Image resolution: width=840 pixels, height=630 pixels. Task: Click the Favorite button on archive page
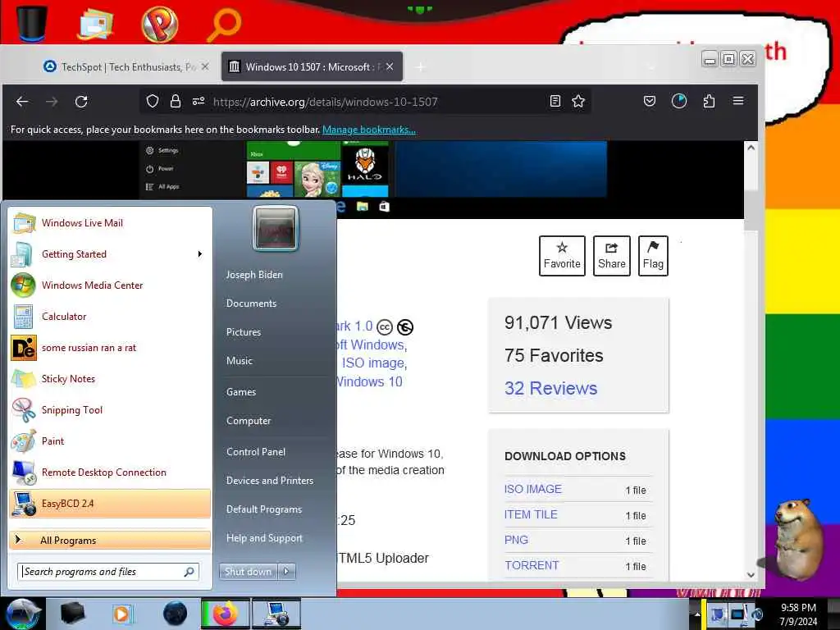(x=562, y=256)
